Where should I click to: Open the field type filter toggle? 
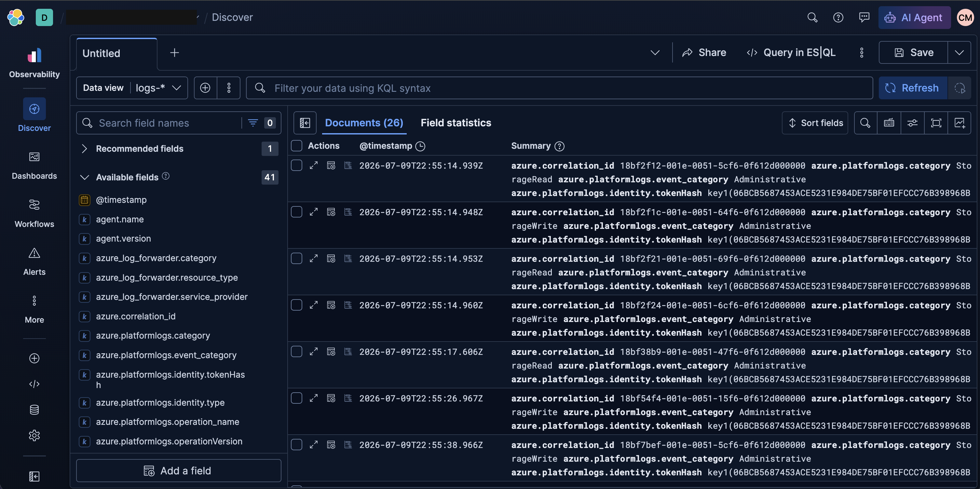261,123
